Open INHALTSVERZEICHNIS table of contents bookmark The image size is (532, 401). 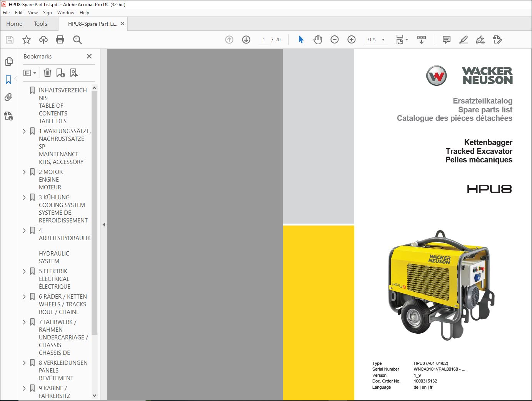[63, 105]
